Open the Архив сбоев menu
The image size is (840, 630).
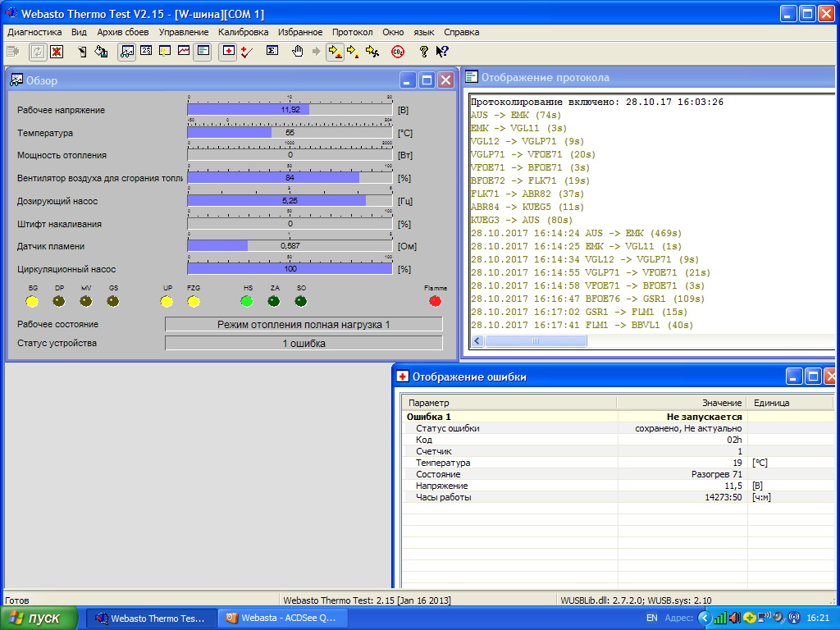point(123,32)
